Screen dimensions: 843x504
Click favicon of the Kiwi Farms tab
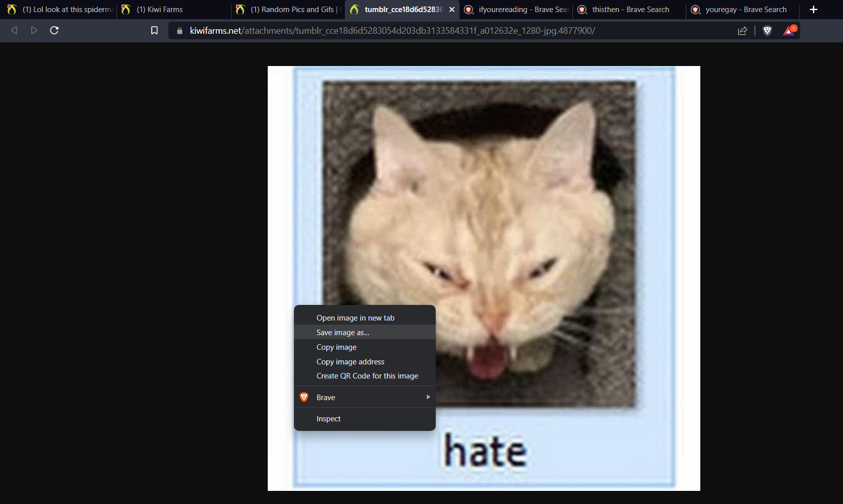[x=126, y=10]
